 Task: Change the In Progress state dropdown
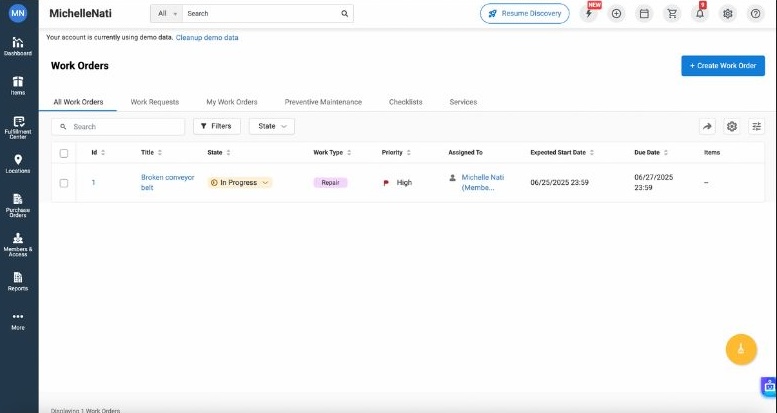(x=240, y=182)
